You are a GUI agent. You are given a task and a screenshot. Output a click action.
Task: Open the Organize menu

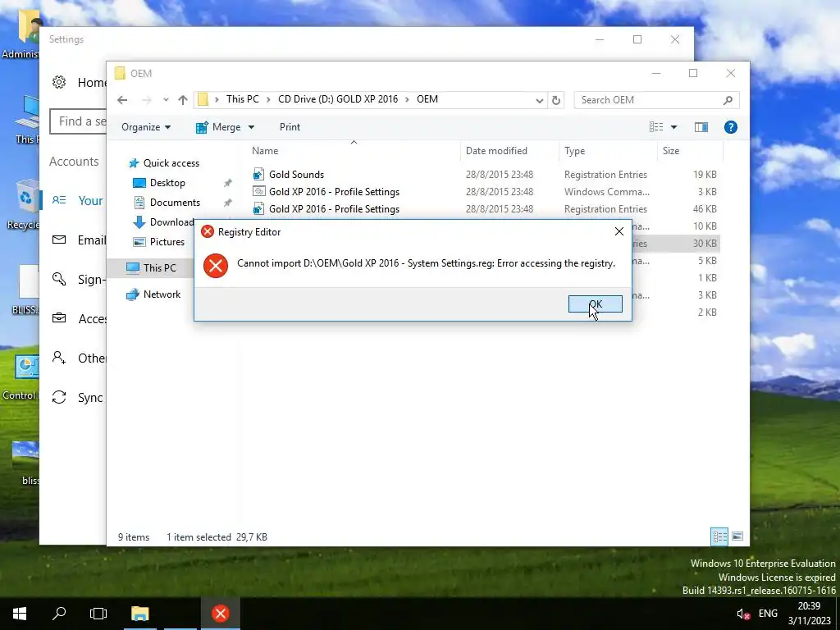(146, 127)
